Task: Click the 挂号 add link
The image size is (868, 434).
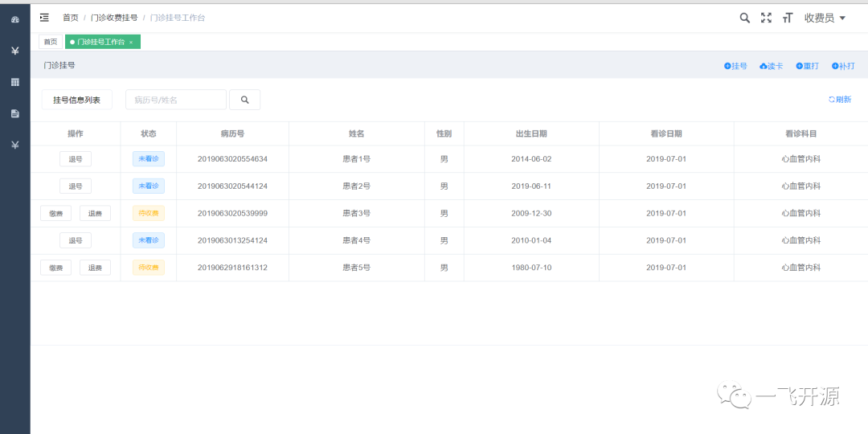Action: pyautogui.click(x=735, y=66)
